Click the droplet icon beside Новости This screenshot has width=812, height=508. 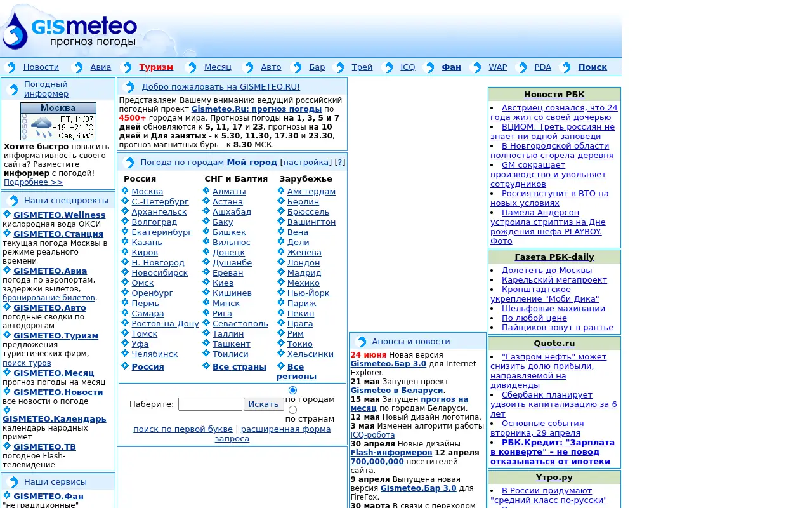[x=10, y=67]
